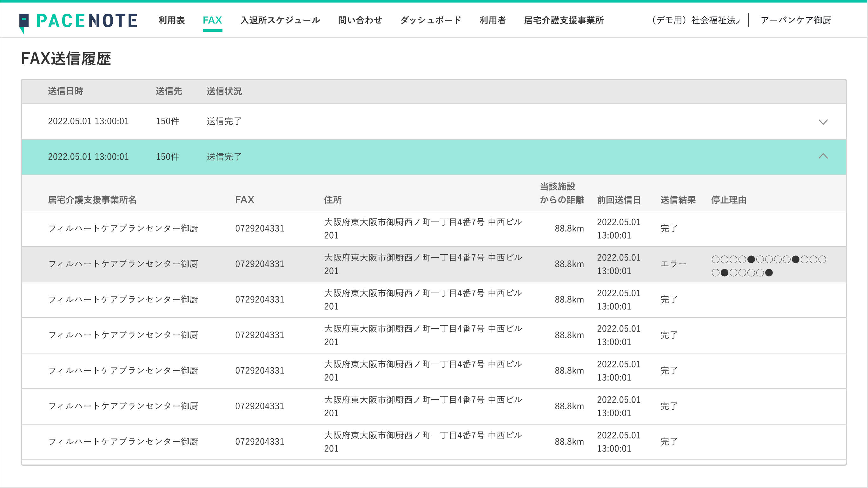This screenshot has height=488, width=868.
Task: Go to the ダッシュボード section
Action: [431, 20]
